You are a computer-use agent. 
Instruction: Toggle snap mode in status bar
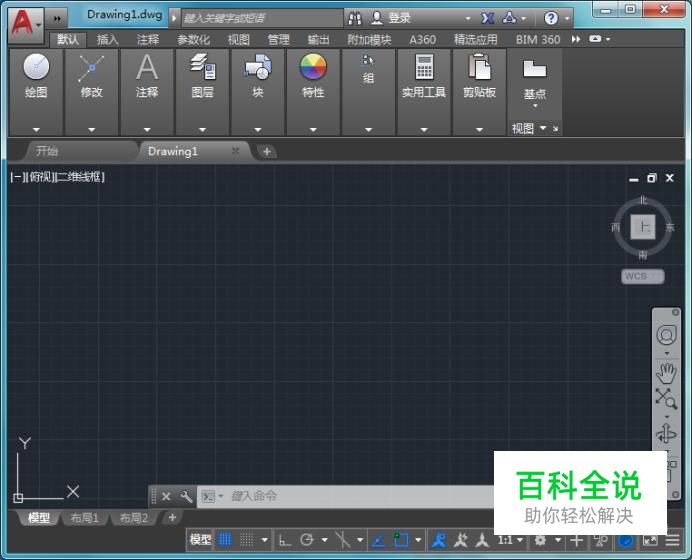(246, 540)
